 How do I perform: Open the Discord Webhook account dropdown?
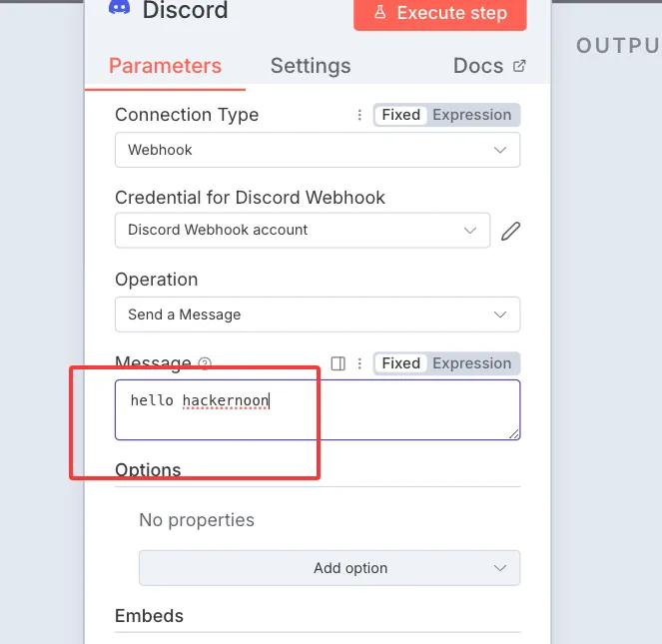click(303, 230)
